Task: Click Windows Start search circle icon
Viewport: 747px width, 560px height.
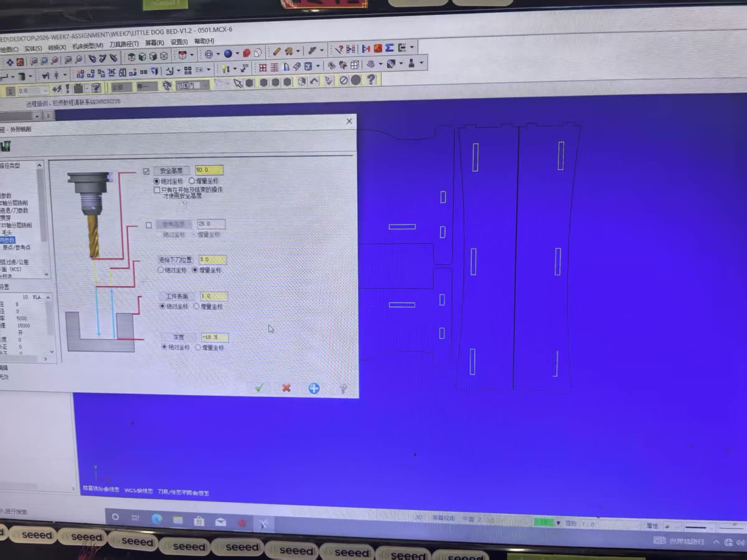Action: (115, 517)
